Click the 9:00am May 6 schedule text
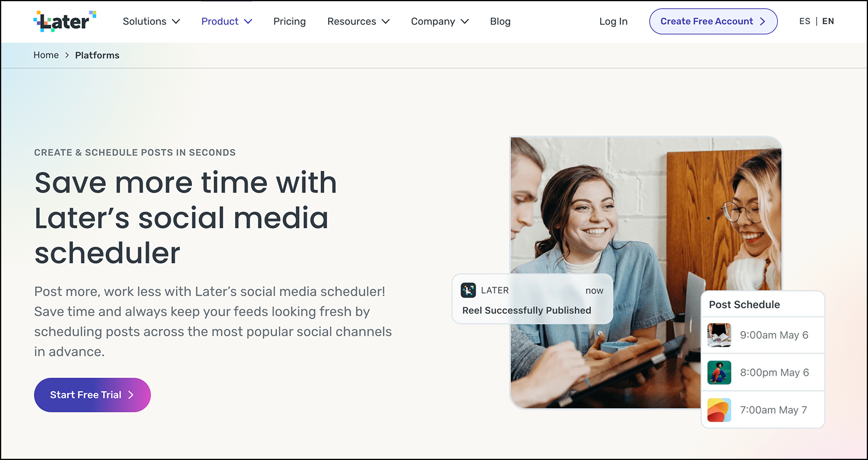The width and height of the screenshot is (868, 460). [x=774, y=335]
